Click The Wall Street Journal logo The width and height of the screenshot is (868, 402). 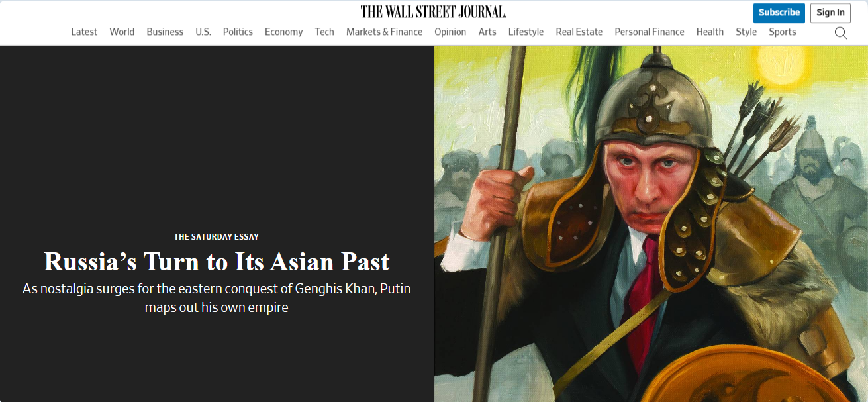(434, 11)
